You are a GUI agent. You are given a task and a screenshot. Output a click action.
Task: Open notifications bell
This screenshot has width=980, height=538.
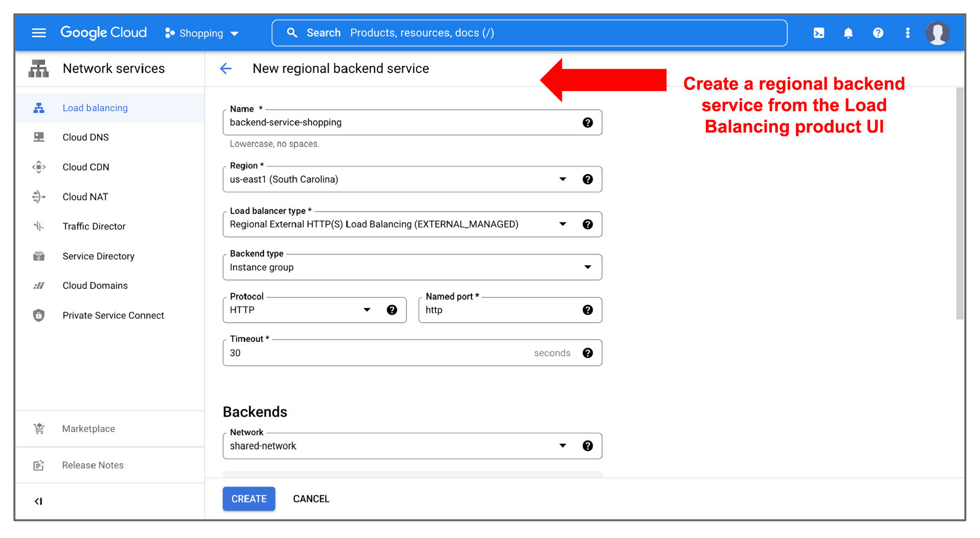tap(848, 33)
